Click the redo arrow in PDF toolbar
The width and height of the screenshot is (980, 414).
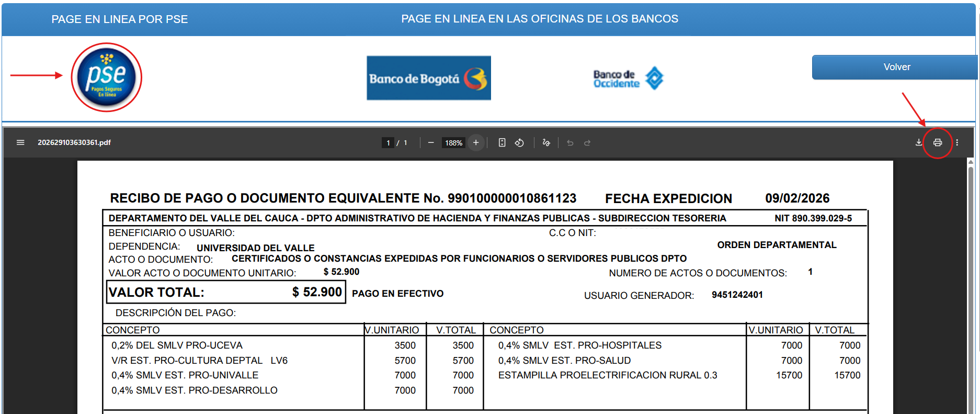click(x=587, y=143)
